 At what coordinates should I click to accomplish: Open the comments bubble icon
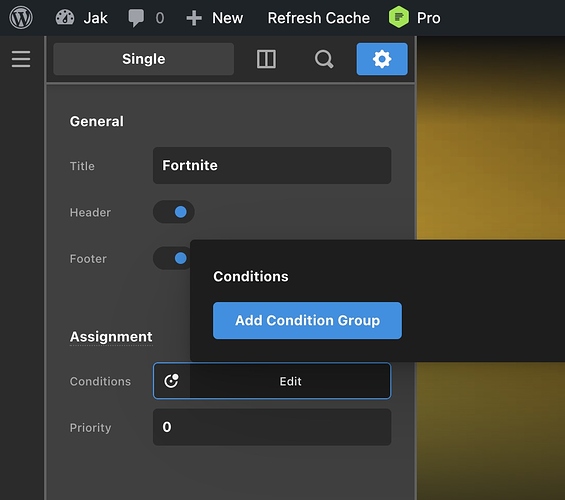(x=136, y=18)
